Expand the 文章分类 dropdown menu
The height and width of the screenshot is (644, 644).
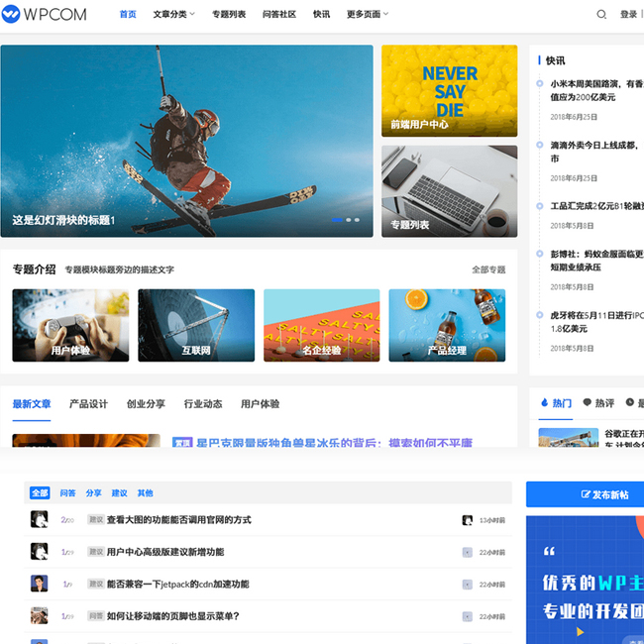pos(173,15)
